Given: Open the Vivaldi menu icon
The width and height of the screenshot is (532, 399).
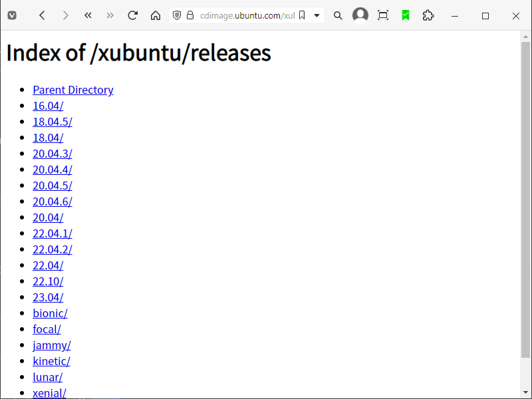Looking at the screenshot, I should tap(12, 15).
